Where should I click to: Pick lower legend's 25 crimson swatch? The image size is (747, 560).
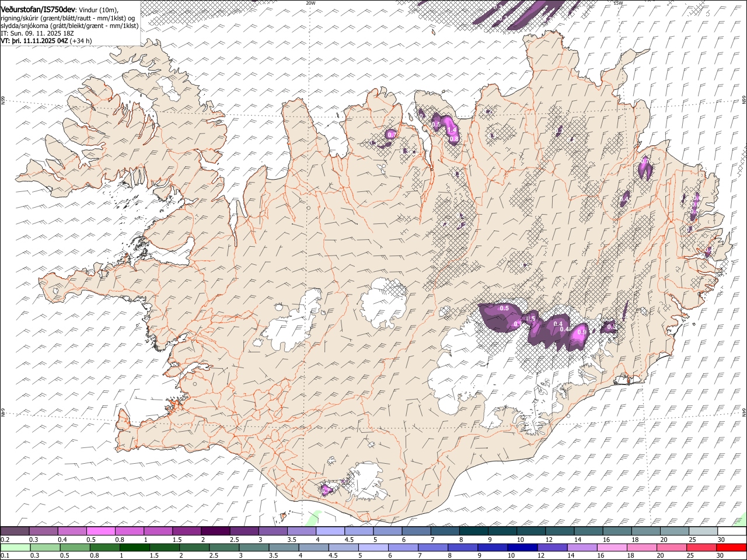pos(701,547)
